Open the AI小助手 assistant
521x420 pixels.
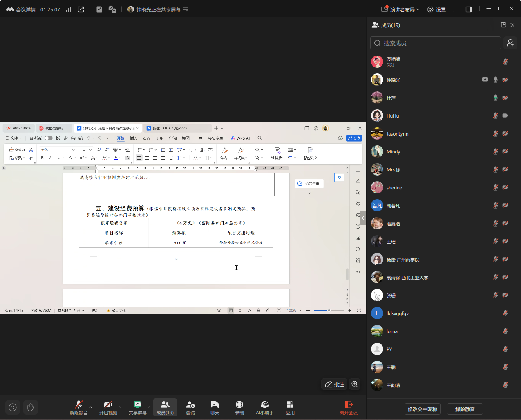(x=264, y=407)
